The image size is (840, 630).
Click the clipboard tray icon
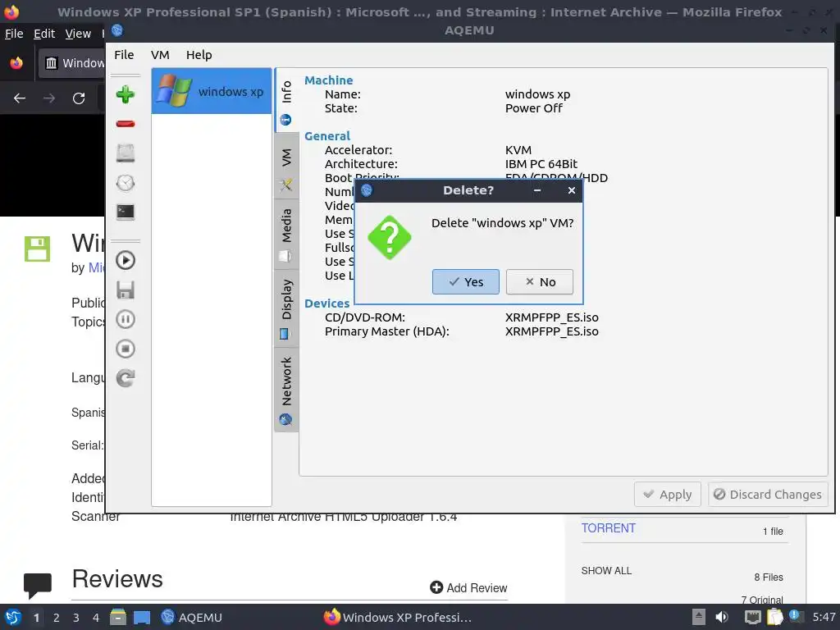point(774,617)
